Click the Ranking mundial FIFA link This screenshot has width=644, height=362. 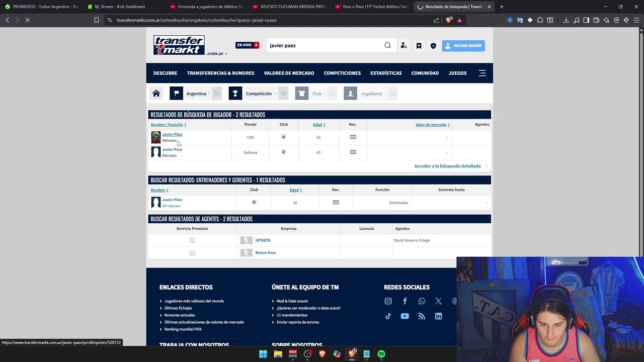click(x=183, y=329)
